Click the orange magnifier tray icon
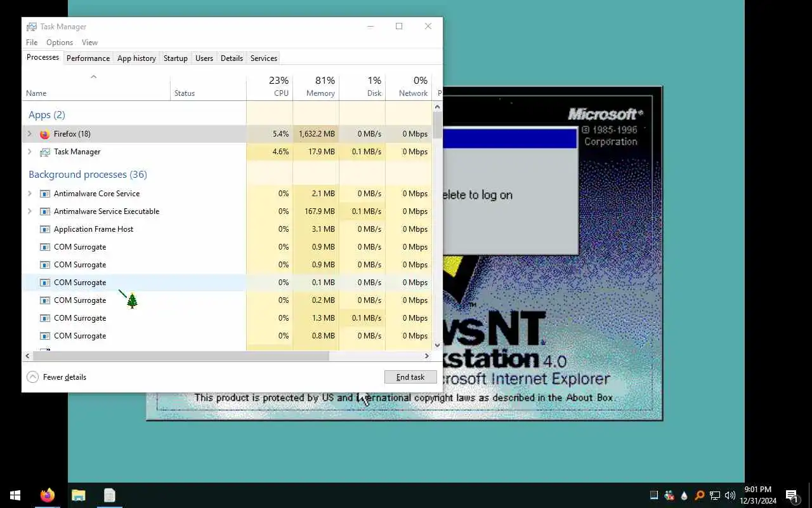Viewport: 812px width, 508px height. [700, 495]
